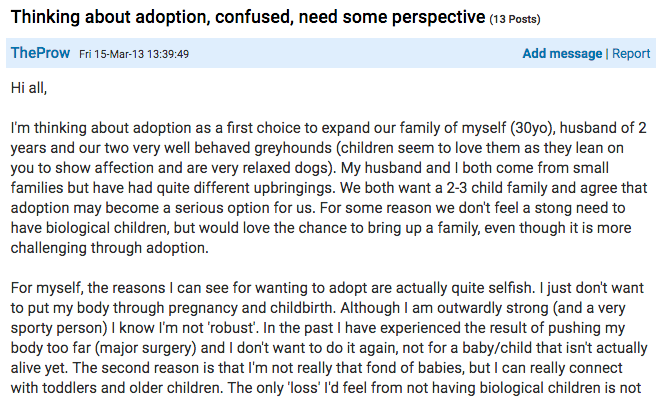Image resolution: width=656 pixels, height=401 pixels.
Task: Click the '(major surgery)' text
Action: click(x=142, y=348)
